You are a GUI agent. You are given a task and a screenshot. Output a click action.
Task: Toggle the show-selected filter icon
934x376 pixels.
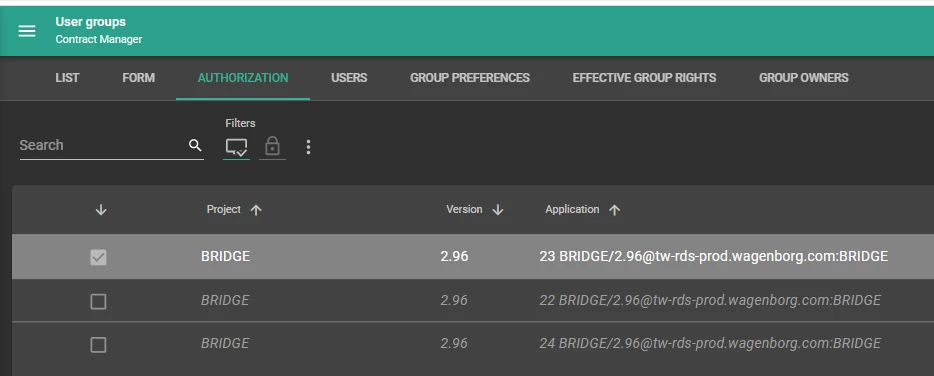pyautogui.click(x=236, y=147)
